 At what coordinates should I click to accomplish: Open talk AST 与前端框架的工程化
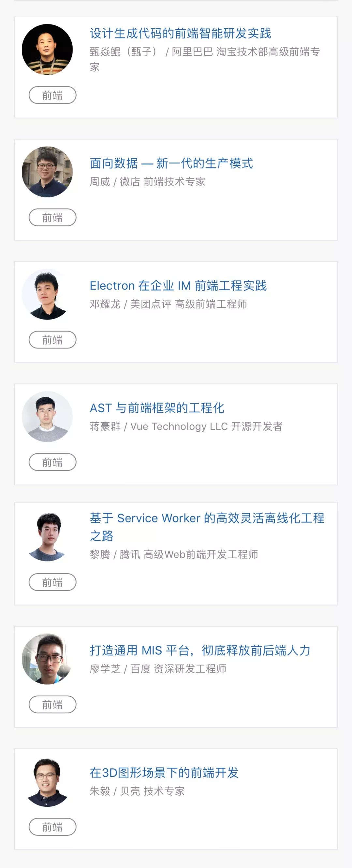[x=157, y=408]
